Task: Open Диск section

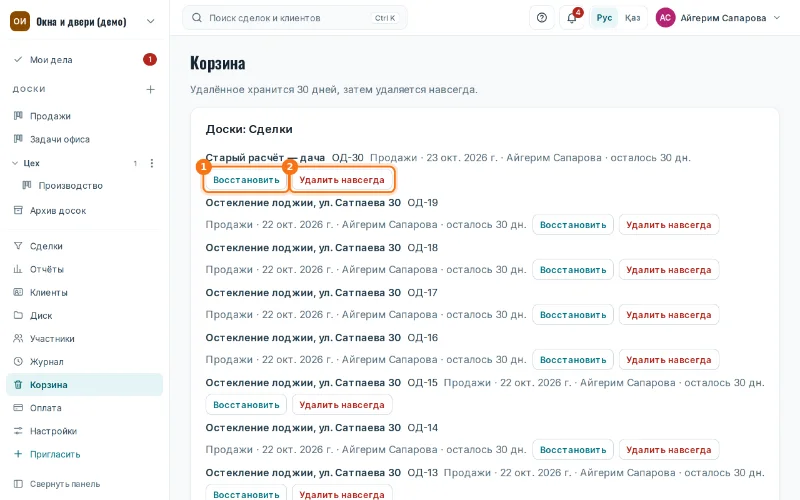Action: click(85, 315)
